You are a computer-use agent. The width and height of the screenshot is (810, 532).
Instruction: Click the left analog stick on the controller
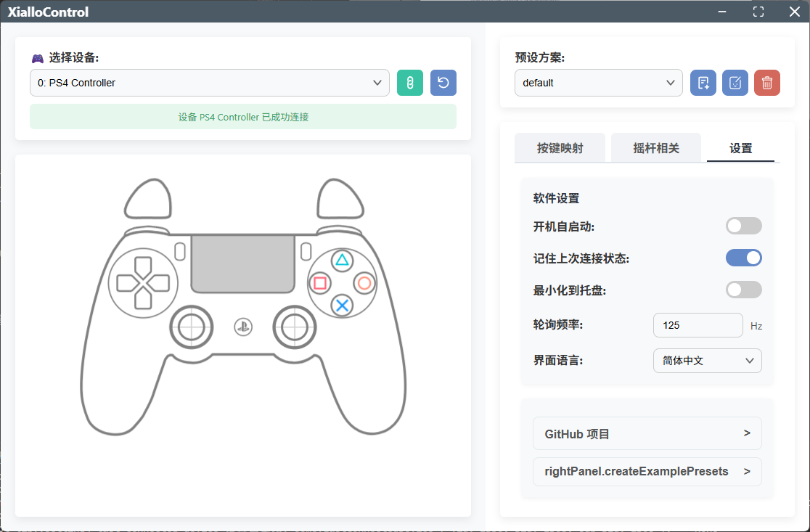(192, 327)
